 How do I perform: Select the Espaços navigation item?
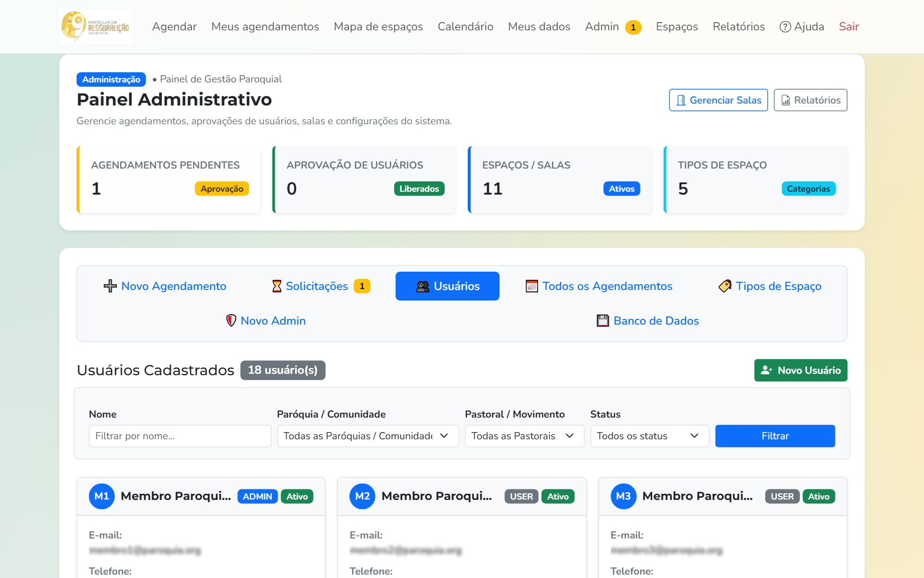tap(677, 26)
